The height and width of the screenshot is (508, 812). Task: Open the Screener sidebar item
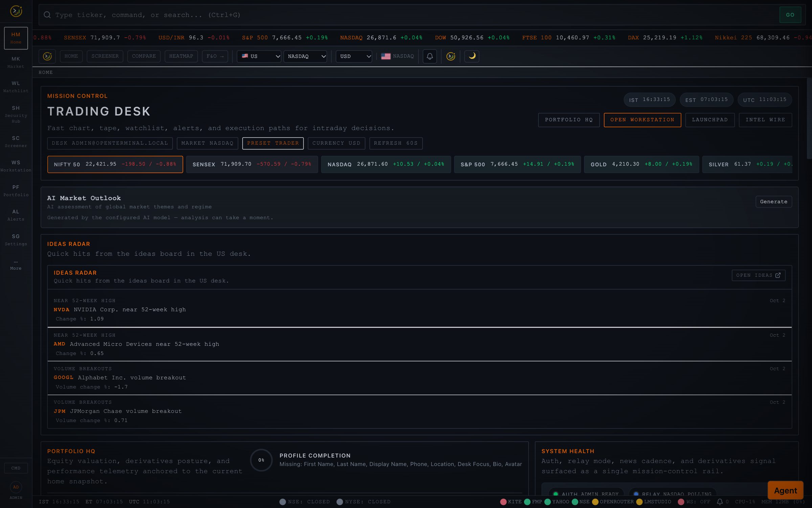[x=16, y=142]
